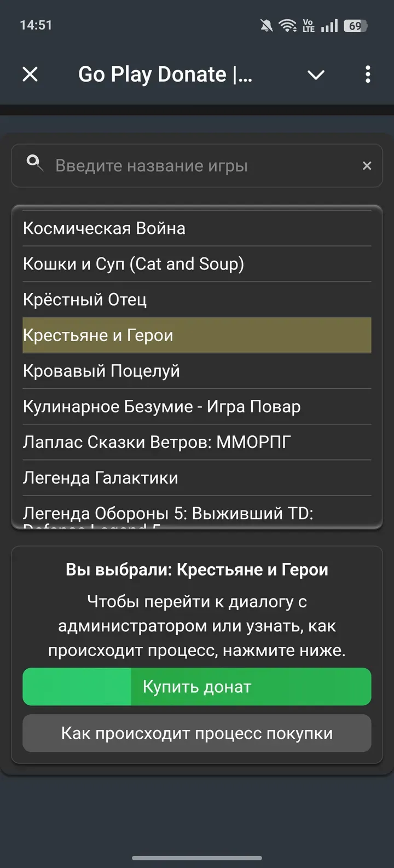
Task: Choose Легенда Галактики in the list
Action: [100, 478]
